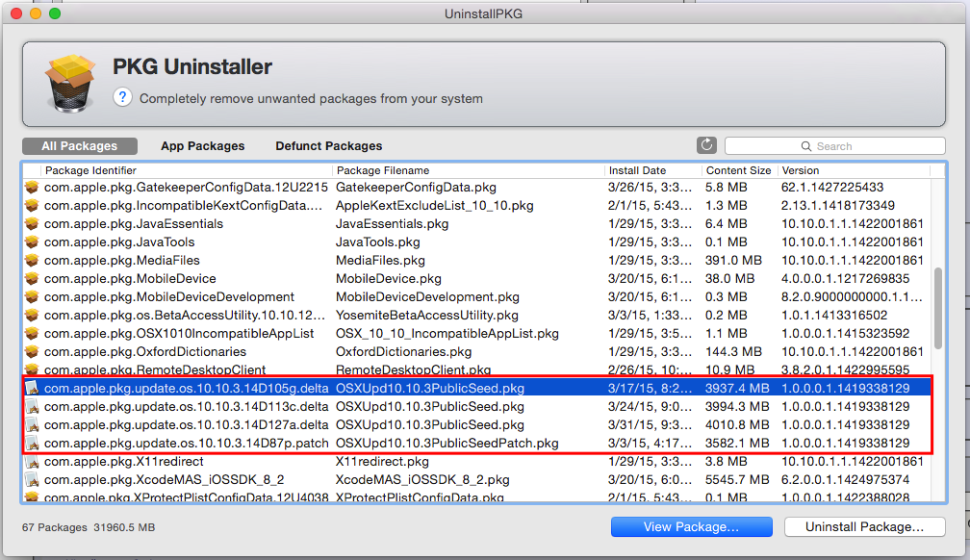Select MobileDeviceDevelopment.pkg filename
The image size is (970, 560).
427,296
